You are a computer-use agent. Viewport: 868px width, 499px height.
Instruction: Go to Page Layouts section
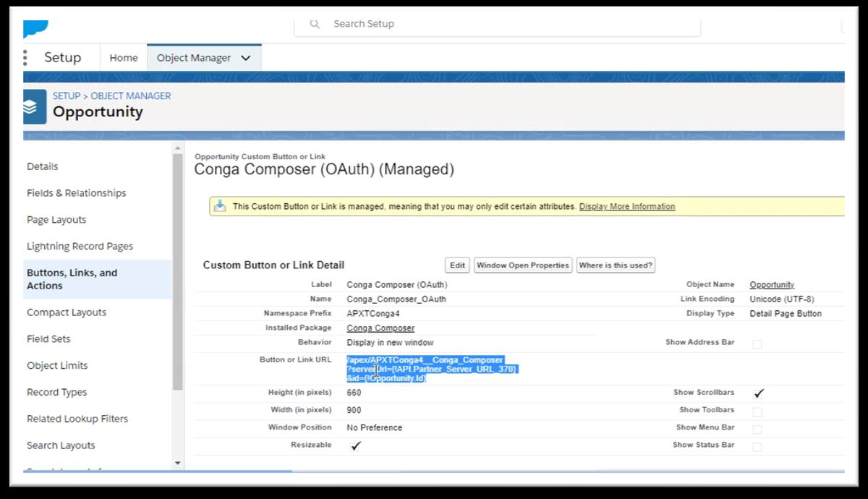56,220
